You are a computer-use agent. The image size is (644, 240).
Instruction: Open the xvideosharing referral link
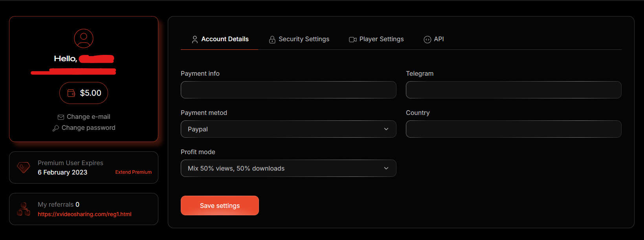(84, 214)
